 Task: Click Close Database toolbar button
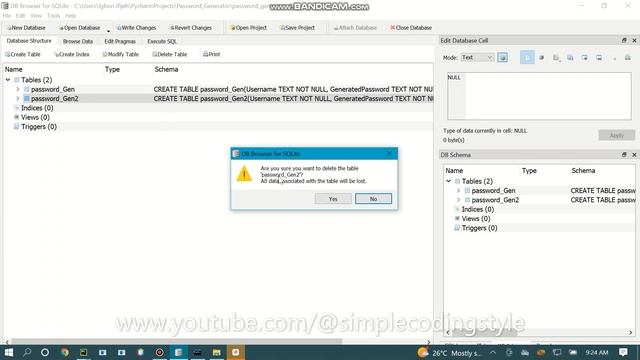[x=411, y=28]
